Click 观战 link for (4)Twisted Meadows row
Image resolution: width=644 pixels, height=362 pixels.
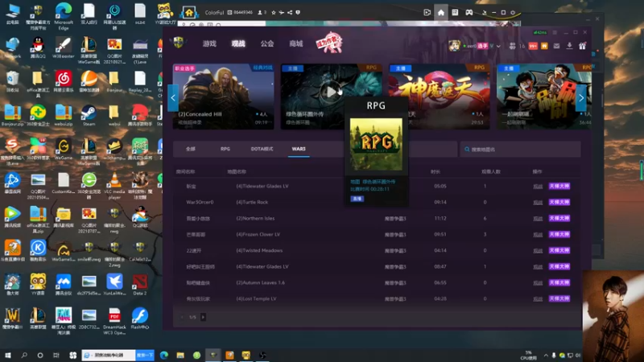point(538,250)
